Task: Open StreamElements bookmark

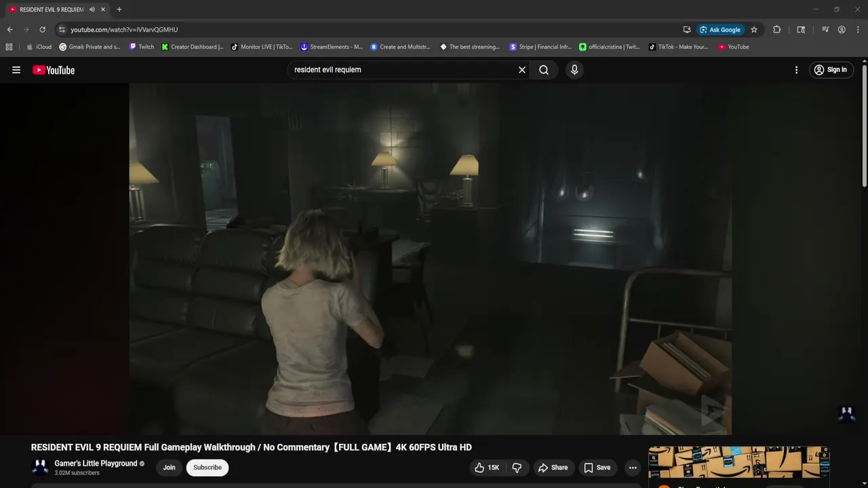Action: click(332, 47)
